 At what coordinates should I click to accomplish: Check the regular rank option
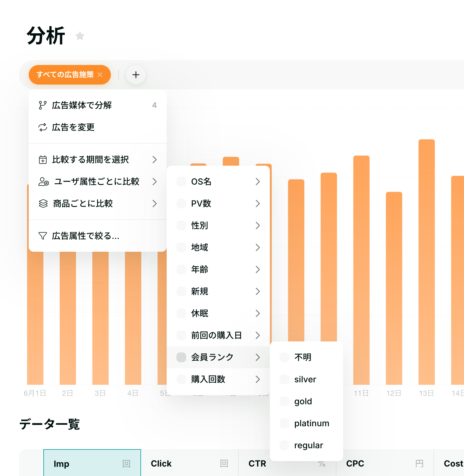[285, 445]
